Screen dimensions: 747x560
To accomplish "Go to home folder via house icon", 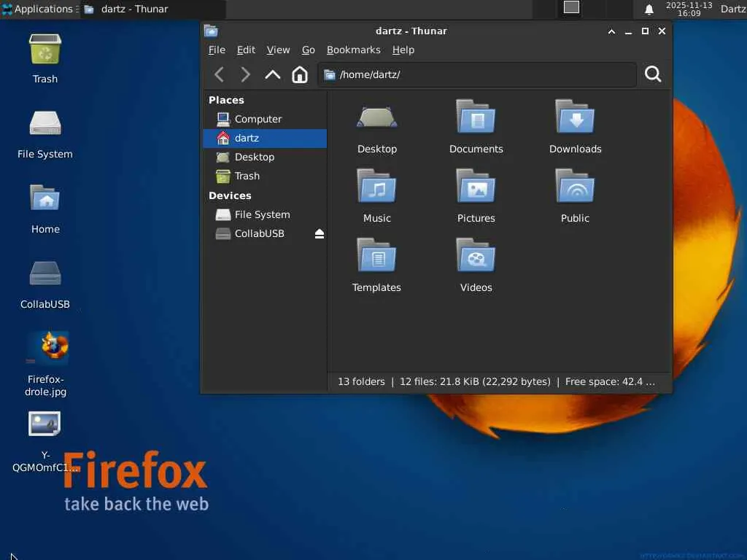I will 300,74.
